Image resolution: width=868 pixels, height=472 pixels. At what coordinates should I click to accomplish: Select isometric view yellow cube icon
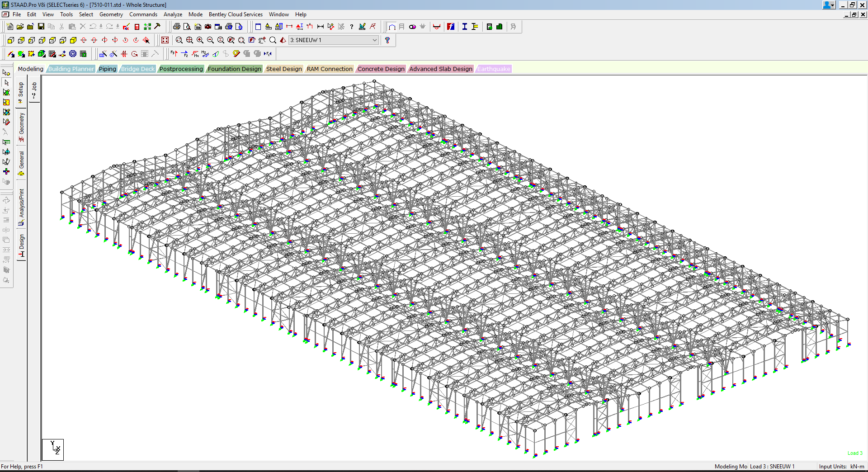click(73, 40)
